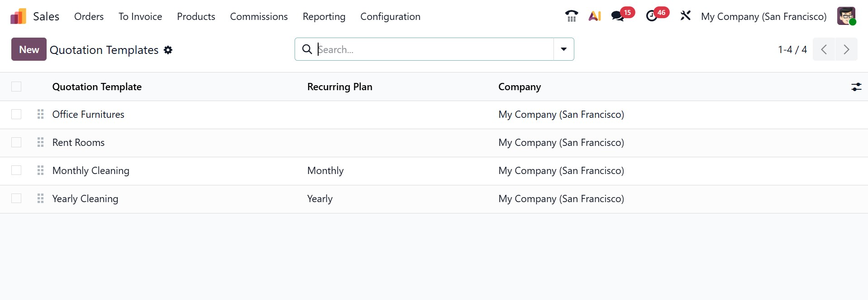
Task: Open the AI assistant icon
Action: (x=595, y=16)
